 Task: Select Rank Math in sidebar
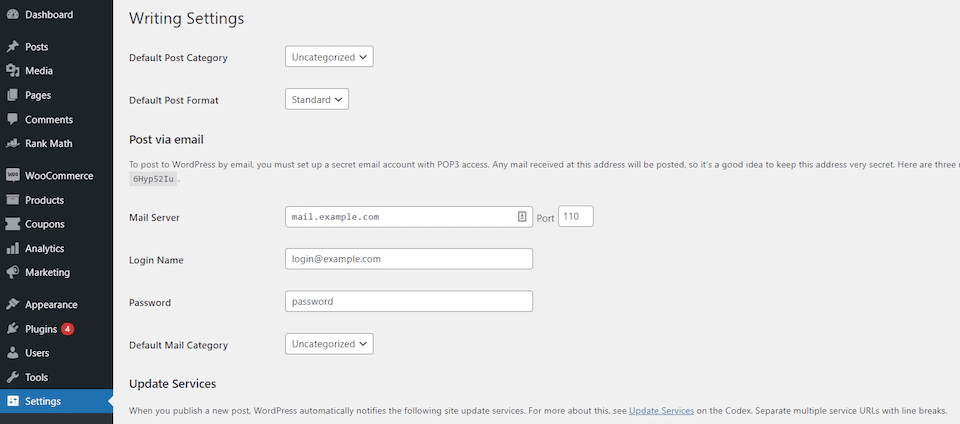(48, 144)
